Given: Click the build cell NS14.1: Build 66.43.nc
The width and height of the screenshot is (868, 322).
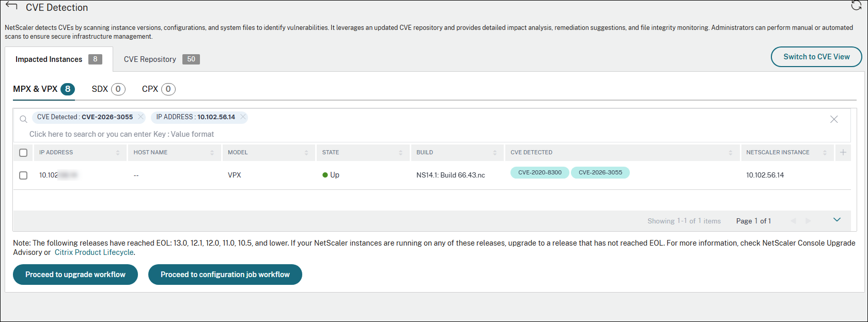Looking at the screenshot, I should pyautogui.click(x=451, y=175).
